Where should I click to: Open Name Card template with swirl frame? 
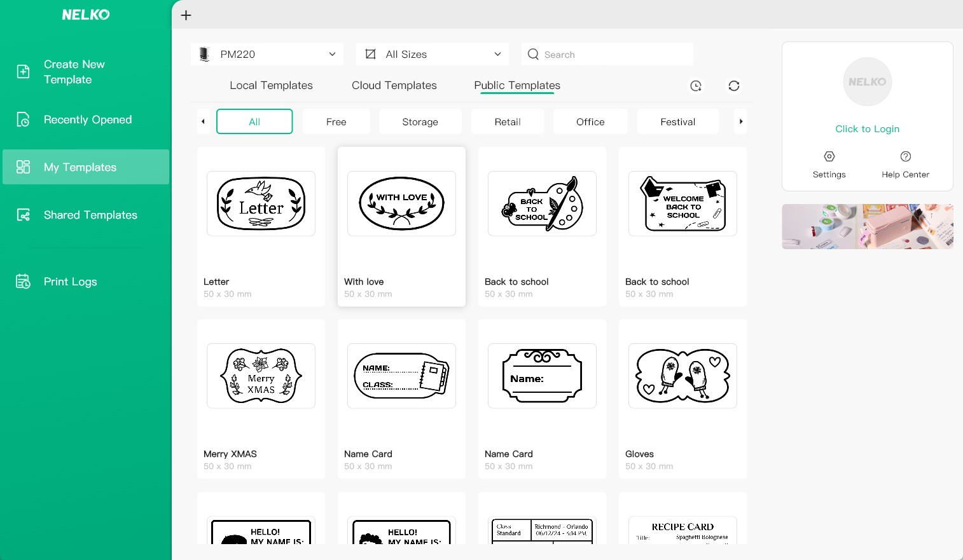(x=542, y=376)
